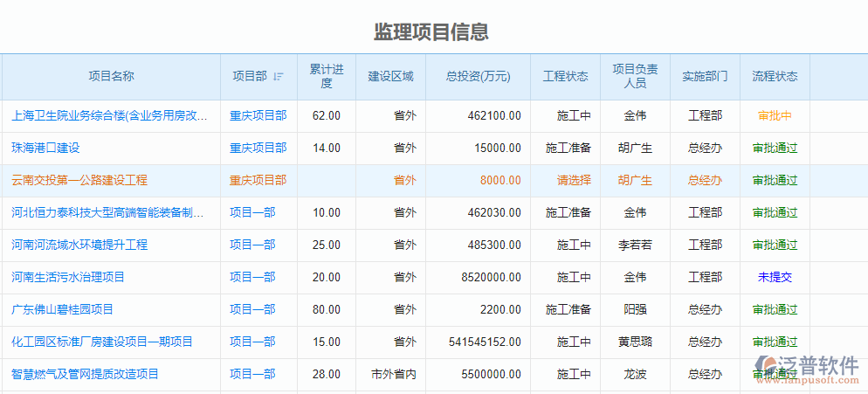Image resolution: width=868 pixels, height=394 pixels.
Task: Click 重庆项目部 in the 珠海港口建设 row
Action: pos(258,148)
